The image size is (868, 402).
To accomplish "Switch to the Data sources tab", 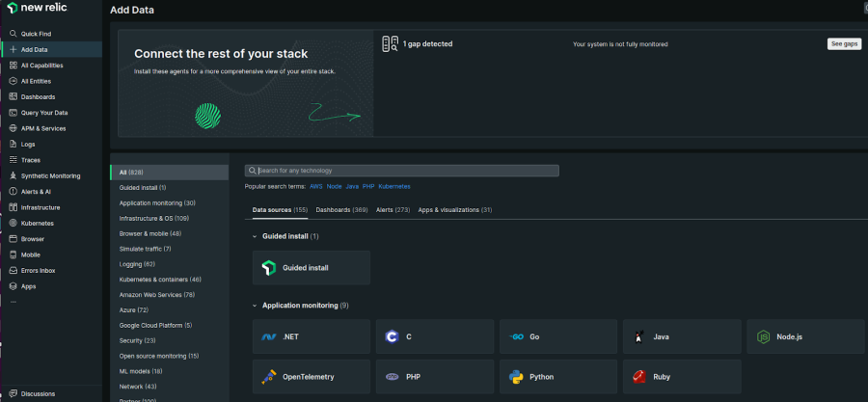I will click(x=280, y=210).
